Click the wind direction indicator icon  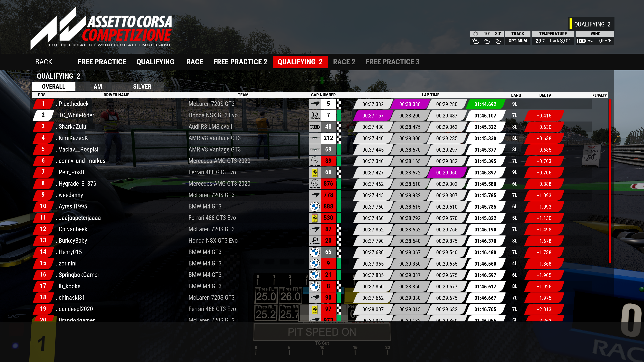(590, 41)
